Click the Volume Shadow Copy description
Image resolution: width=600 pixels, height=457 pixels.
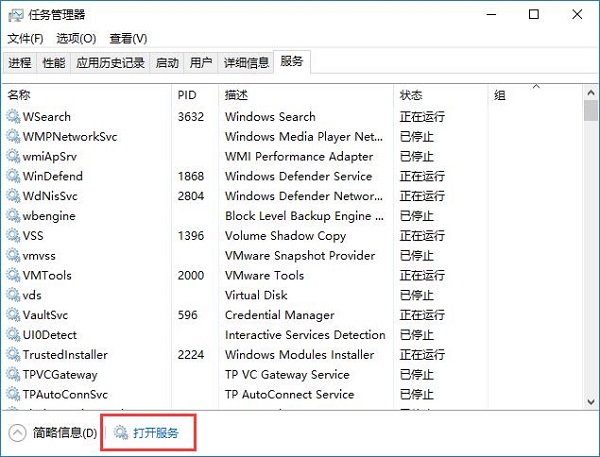285,235
